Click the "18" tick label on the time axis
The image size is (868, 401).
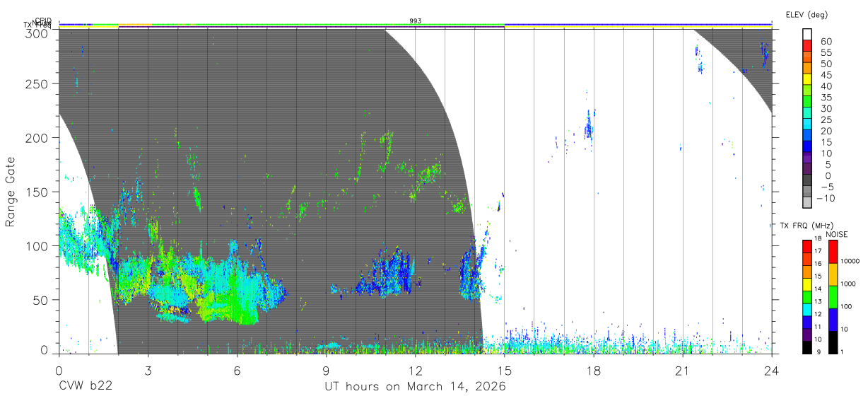(x=594, y=370)
